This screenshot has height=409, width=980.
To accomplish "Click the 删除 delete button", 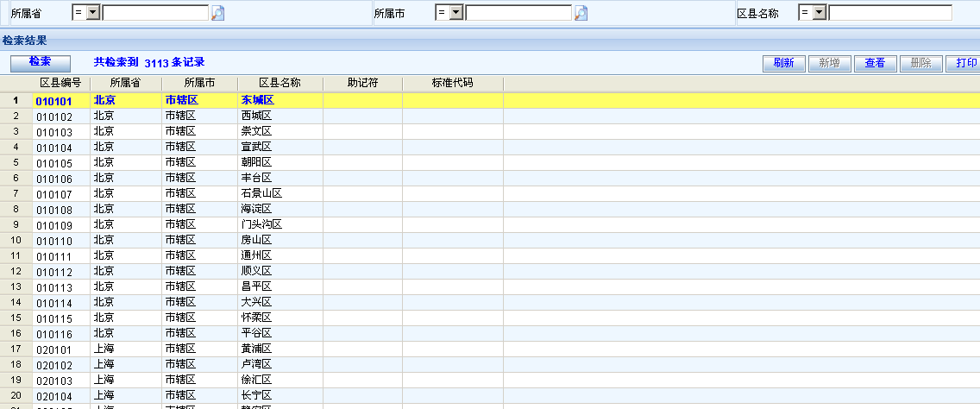I will [x=920, y=63].
